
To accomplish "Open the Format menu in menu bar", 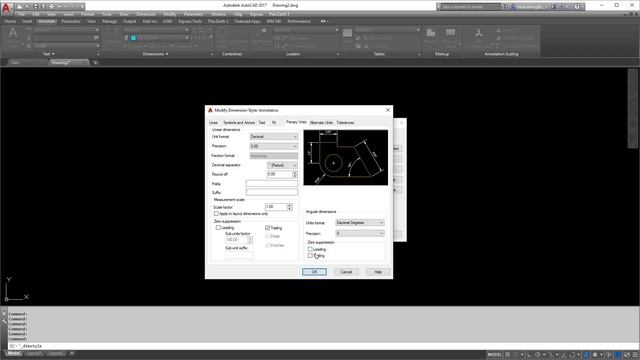I will 87,14.
